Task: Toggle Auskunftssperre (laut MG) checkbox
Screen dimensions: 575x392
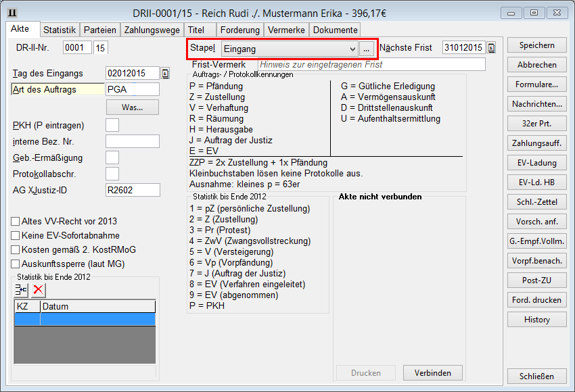Action: pos(16,264)
